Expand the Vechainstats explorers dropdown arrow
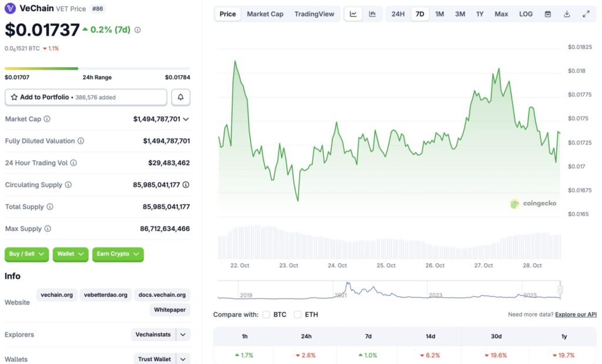 click(x=183, y=335)
